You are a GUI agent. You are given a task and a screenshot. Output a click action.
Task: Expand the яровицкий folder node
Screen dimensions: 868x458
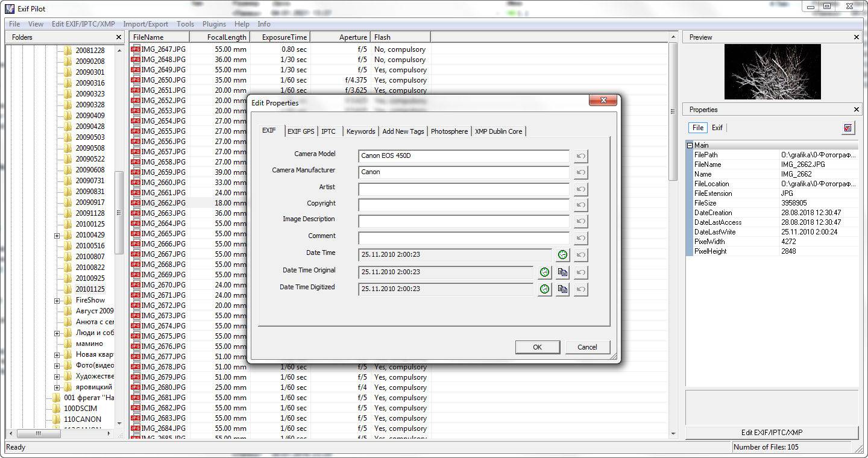pos(57,387)
